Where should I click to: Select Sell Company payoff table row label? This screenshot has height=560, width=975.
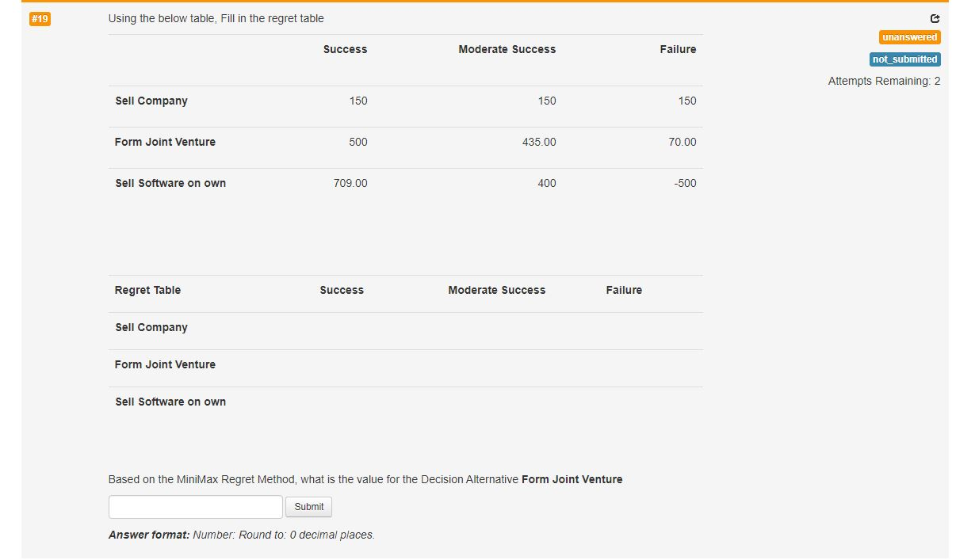151,101
